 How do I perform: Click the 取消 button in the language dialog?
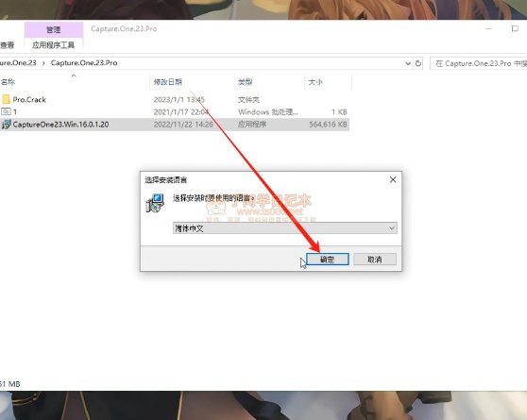[x=375, y=259]
